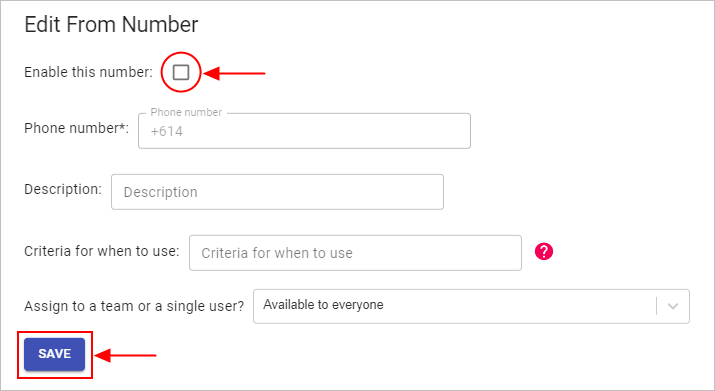This screenshot has width=715, height=391.
Task: Expand the dropdown chevron arrow
Action: click(673, 306)
